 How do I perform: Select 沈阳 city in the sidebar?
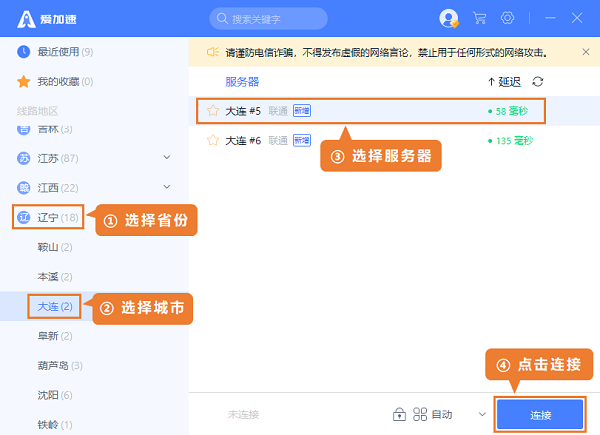pos(48,395)
